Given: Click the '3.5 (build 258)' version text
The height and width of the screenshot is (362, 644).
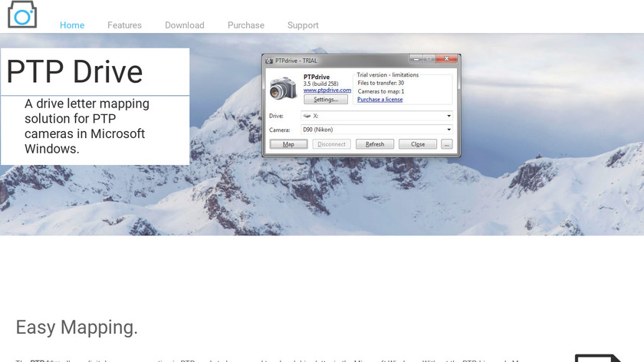Looking at the screenshot, I should coord(320,84).
